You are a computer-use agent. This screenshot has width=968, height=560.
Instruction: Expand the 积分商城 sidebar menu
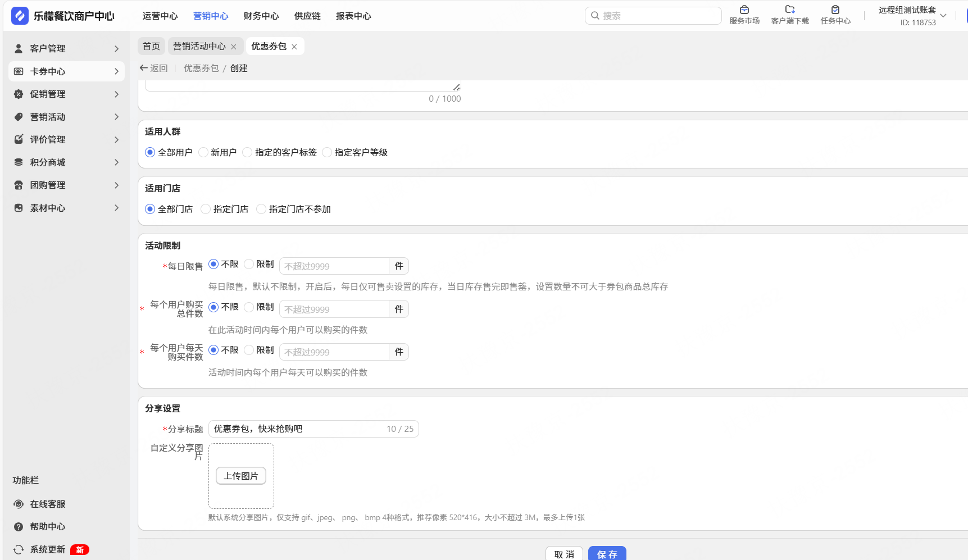coord(116,162)
